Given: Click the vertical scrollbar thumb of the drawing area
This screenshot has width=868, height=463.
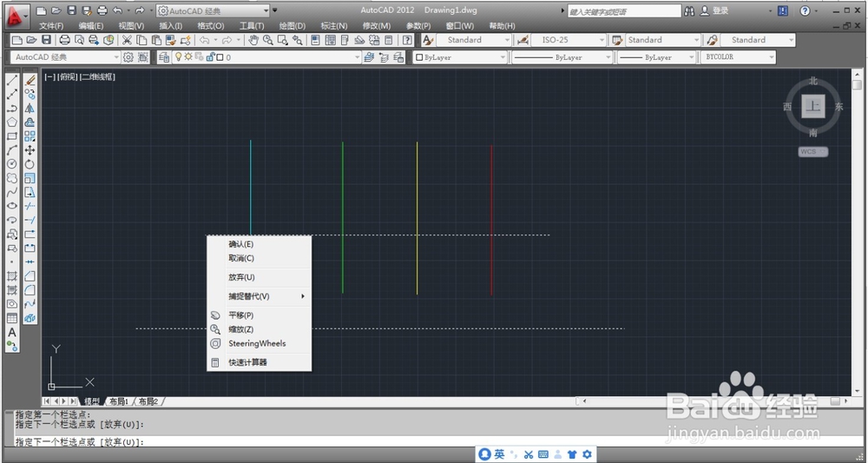Looking at the screenshot, I should [857, 85].
